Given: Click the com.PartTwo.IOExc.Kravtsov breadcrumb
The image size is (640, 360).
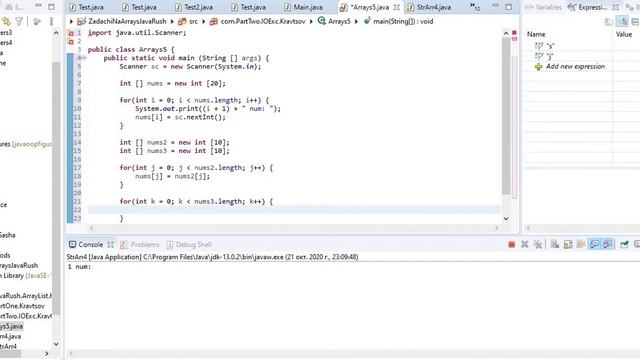Looking at the screenshot, I should [258, 21].
